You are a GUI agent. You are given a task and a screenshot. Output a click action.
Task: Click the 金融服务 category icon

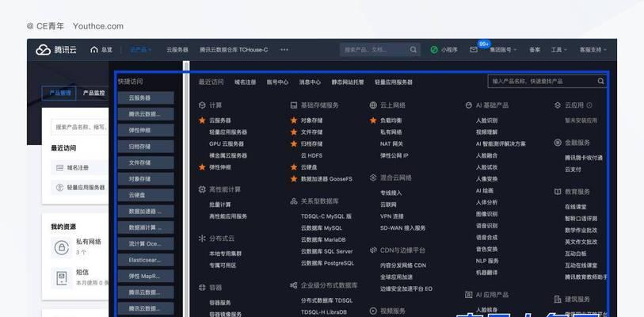[x=558, y=143]
